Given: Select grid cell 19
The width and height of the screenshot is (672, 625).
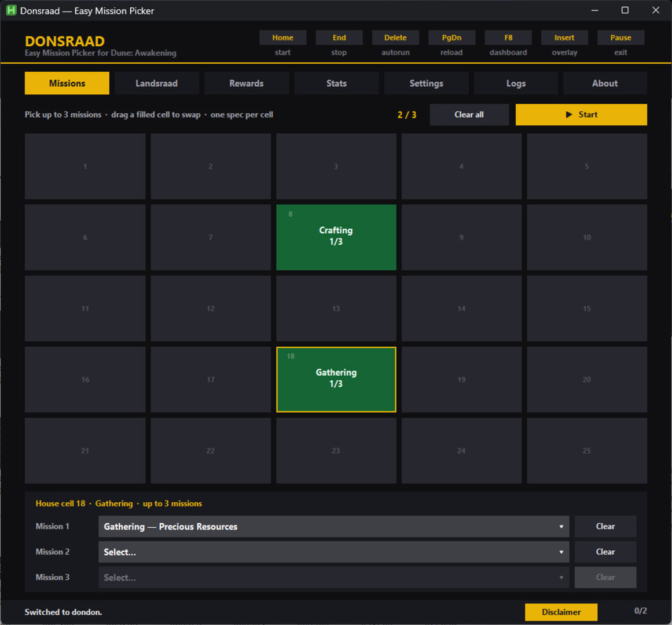Looking at the screenshot, I should click(x=461, y=380).
